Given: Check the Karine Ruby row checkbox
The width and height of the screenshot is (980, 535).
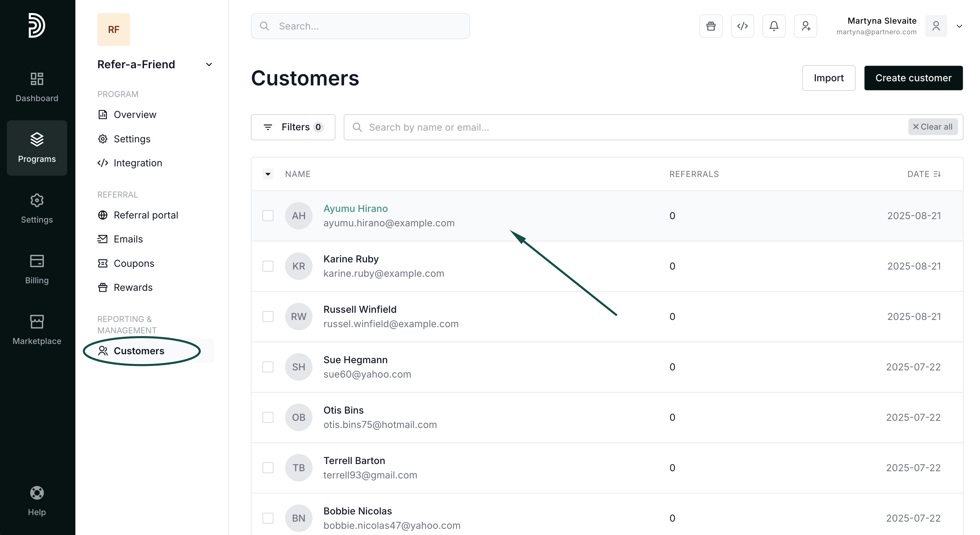Looking at the screenshot, I should [x=268, y=266].
